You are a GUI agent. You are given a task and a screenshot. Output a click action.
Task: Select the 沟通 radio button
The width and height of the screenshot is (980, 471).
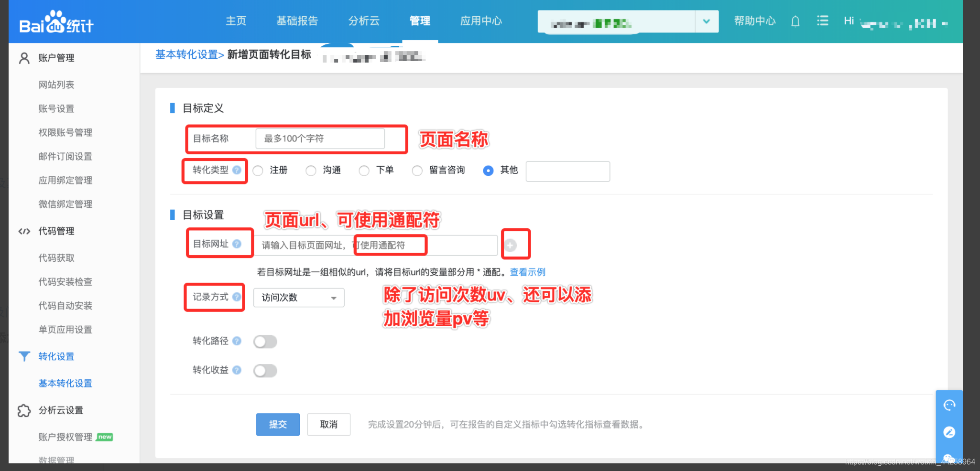tap(311, 171)
